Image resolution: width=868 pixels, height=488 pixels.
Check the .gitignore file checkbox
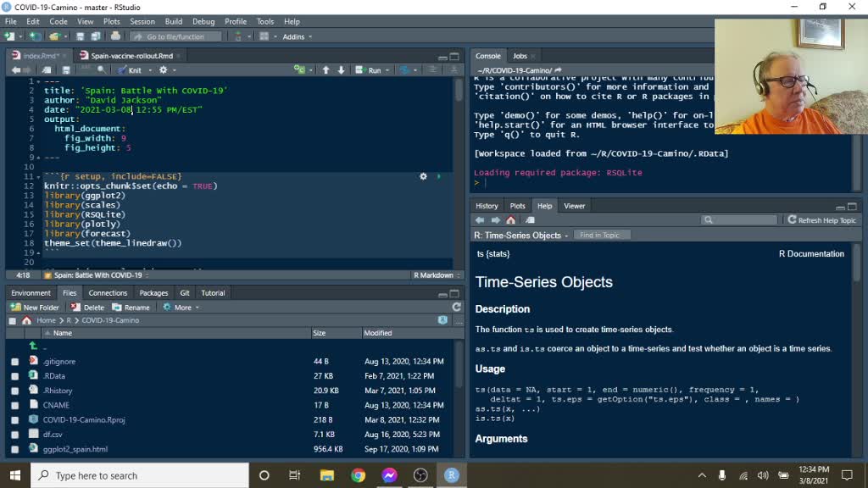pyautogui.click(x=15, y=362)
